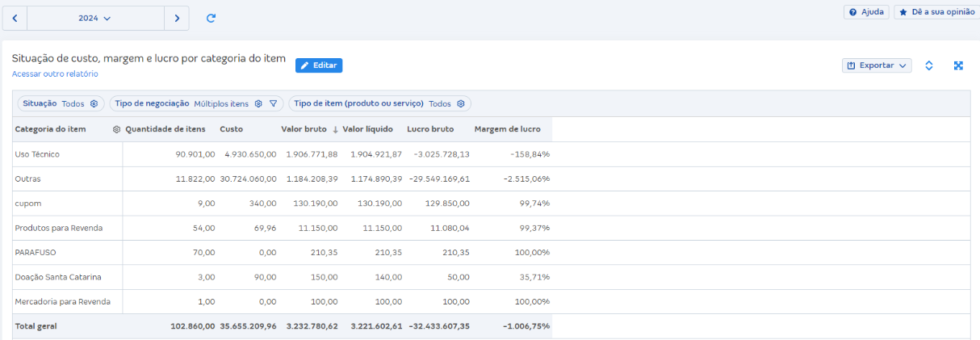Image resolution: width=980 pixels, height=340 pixels.
Task: Click funnel icon on Tipo de negociação filter
Action: click(274, 103)
